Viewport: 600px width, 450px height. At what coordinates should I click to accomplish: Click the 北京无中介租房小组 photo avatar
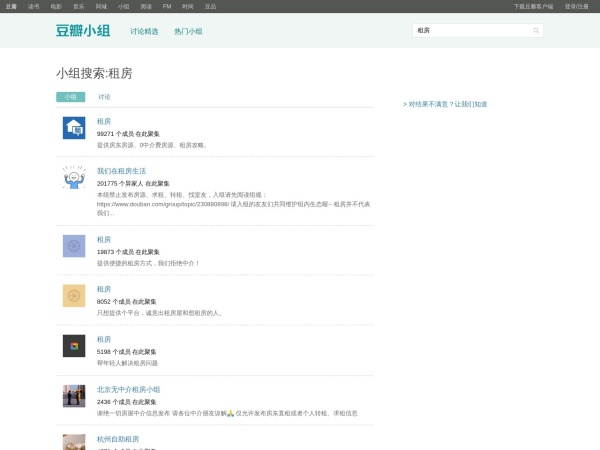(74, 396)
